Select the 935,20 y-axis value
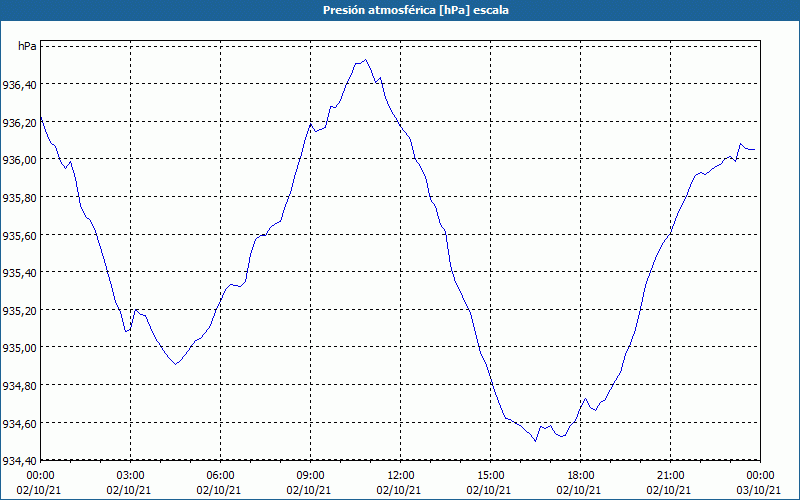 point(19,310)
